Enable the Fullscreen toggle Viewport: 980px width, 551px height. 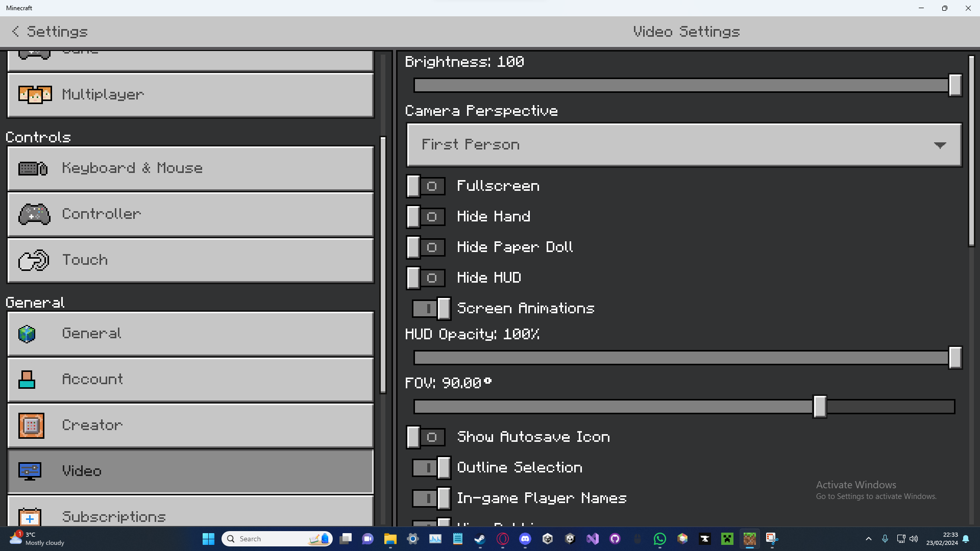point(426,186)
